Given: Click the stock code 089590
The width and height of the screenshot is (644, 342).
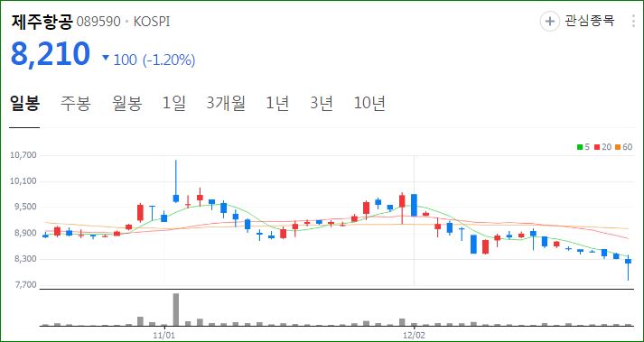Looking at the screenshot, I should tap(98, 23).
